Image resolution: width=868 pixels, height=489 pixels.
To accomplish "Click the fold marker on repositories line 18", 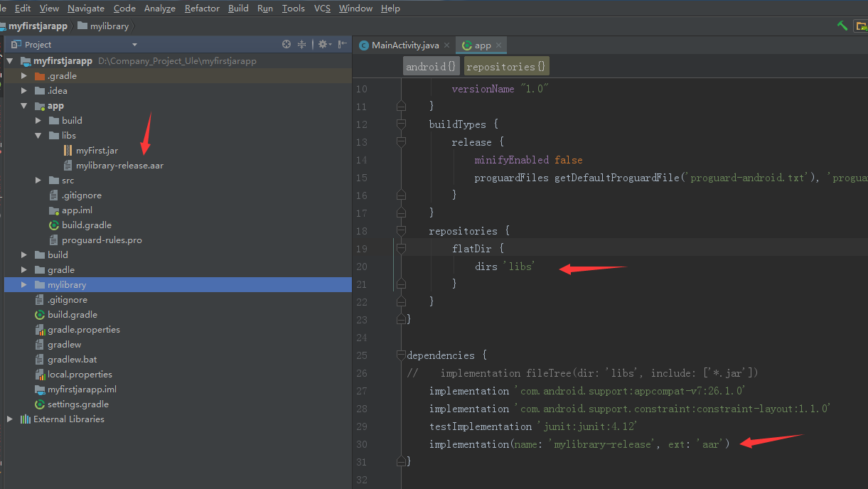I will 401,231.
